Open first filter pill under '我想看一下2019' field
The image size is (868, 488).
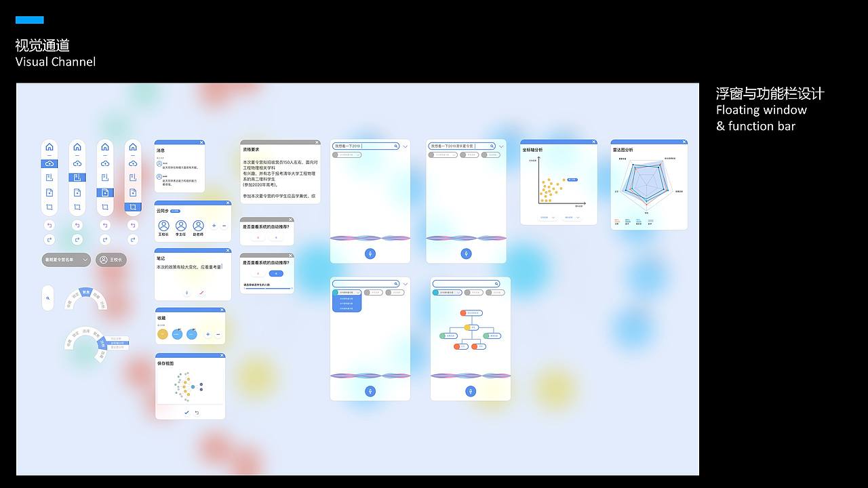coord(347,155)
